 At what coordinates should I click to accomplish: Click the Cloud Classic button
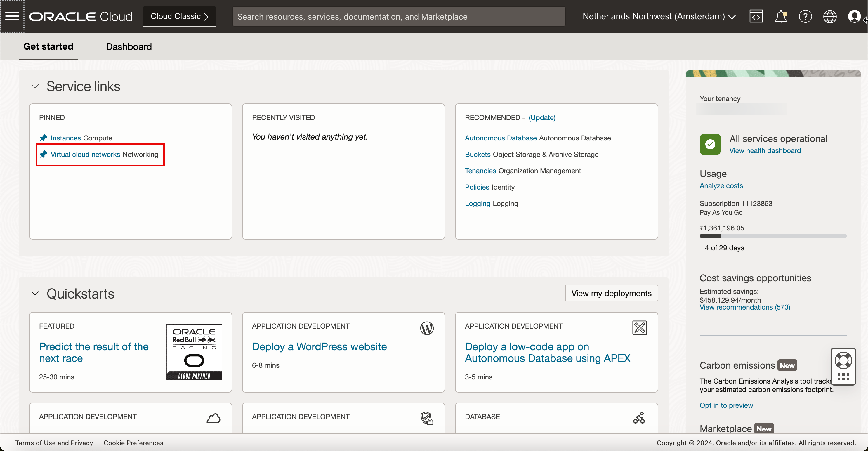click(x=179, y=16)
